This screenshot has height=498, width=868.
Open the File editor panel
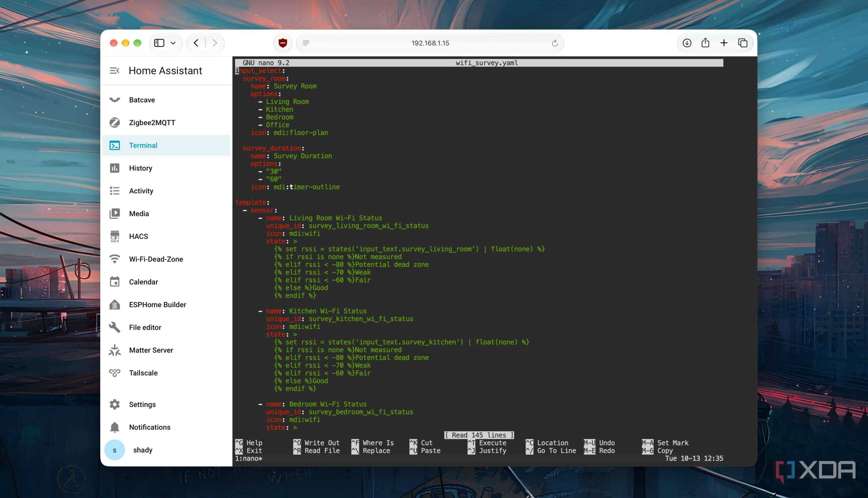[x=166, y=328]
